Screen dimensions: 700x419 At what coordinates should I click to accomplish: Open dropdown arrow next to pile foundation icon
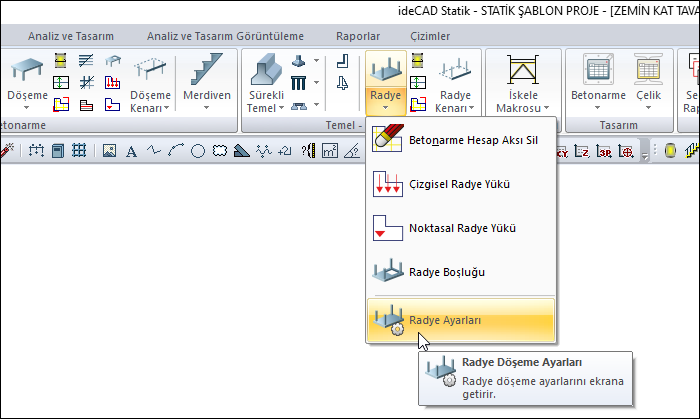[x=316, y=83]
